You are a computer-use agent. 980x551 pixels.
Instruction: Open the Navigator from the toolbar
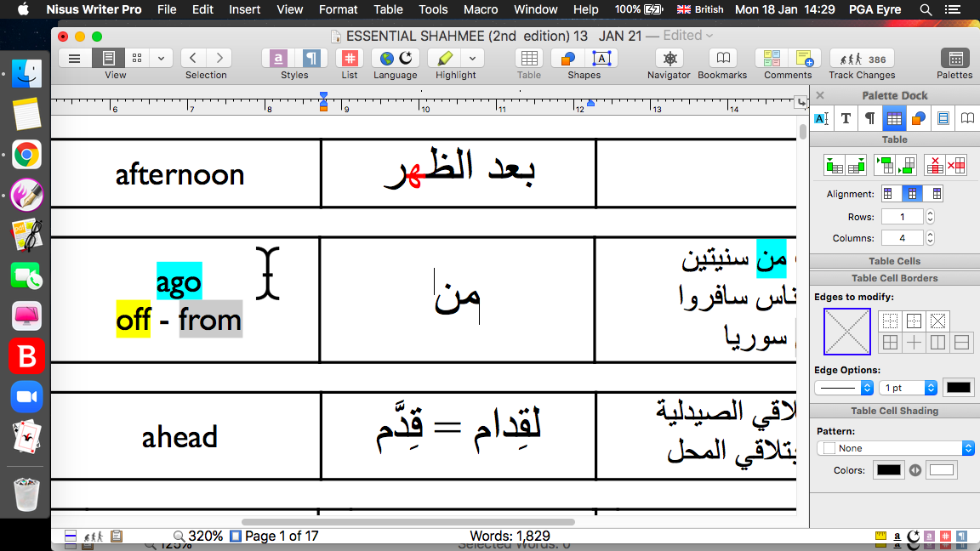pos(669,59)
